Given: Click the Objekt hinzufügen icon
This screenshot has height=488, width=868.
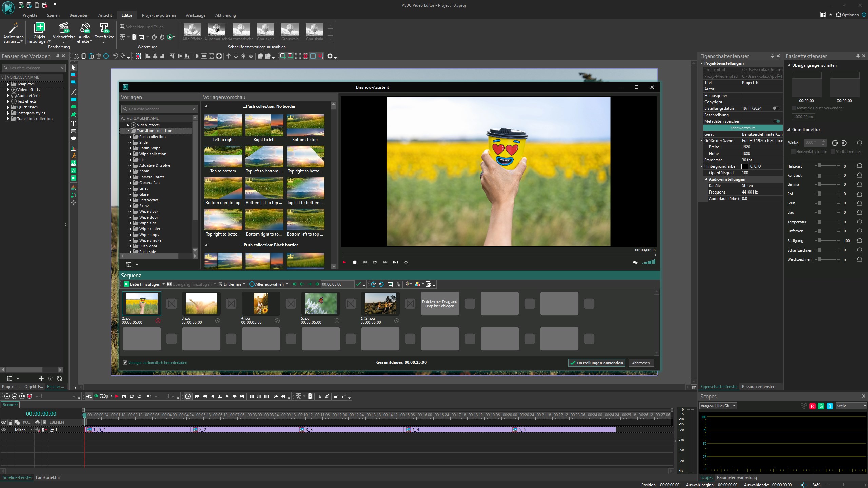Looking at the screenshot, I should (39, 28).
